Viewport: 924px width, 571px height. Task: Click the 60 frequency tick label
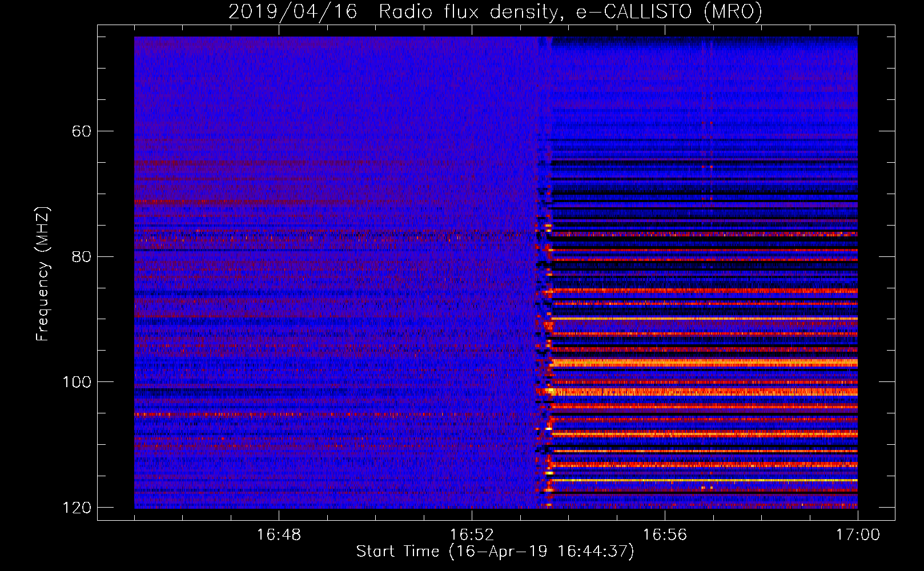[82, 131]
